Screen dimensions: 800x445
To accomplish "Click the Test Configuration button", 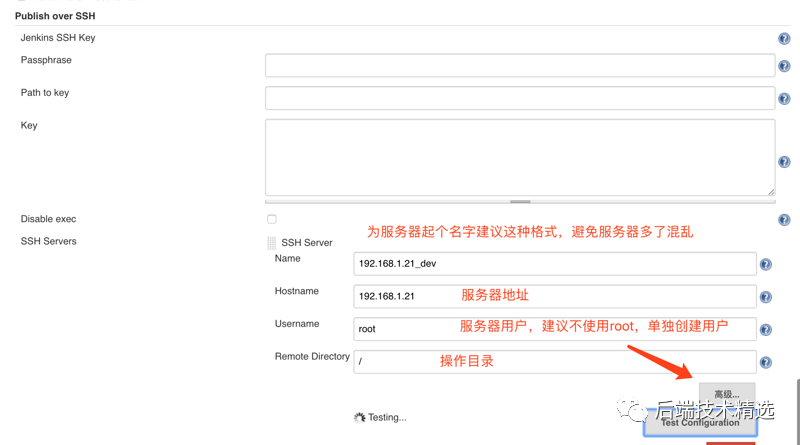I will (x=700, y=423).
